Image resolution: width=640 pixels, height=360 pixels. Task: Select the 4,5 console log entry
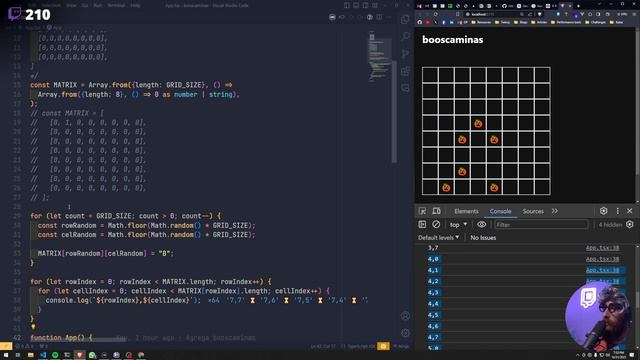(x=433, y=315)
